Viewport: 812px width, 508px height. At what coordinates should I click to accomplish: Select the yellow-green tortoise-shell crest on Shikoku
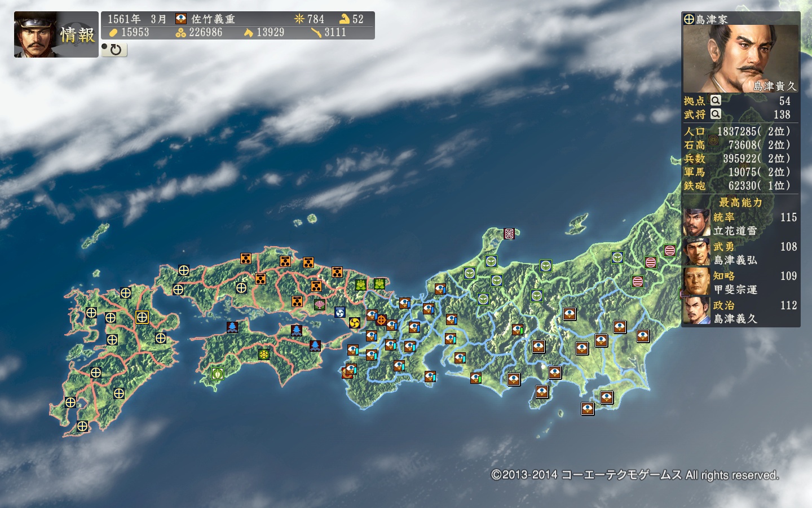[263, 354]
